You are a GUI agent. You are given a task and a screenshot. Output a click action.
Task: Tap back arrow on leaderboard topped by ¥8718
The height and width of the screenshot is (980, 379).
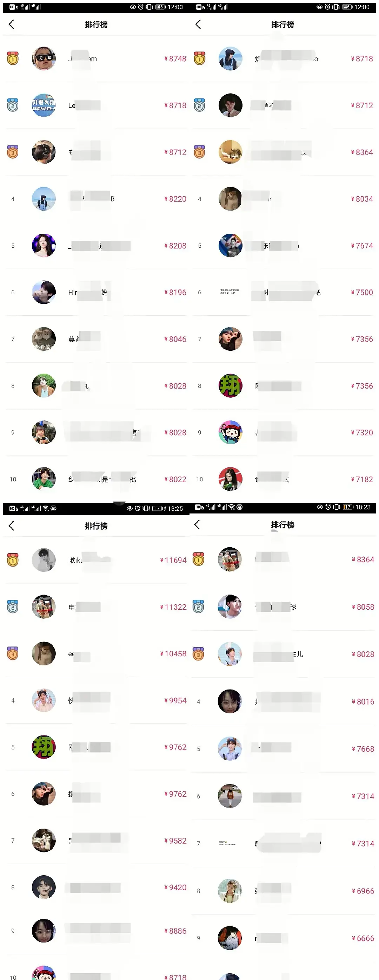tap(198, 24)
